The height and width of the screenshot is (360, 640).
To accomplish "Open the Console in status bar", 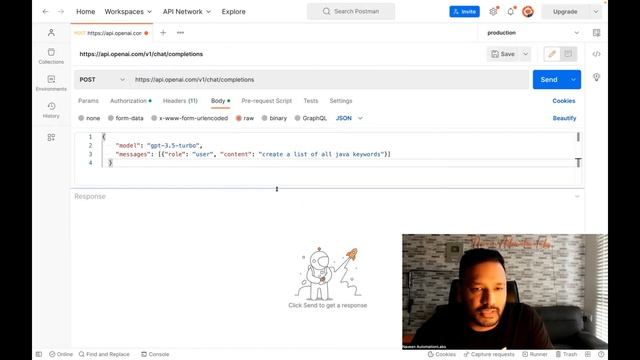I will pos(155,354).
